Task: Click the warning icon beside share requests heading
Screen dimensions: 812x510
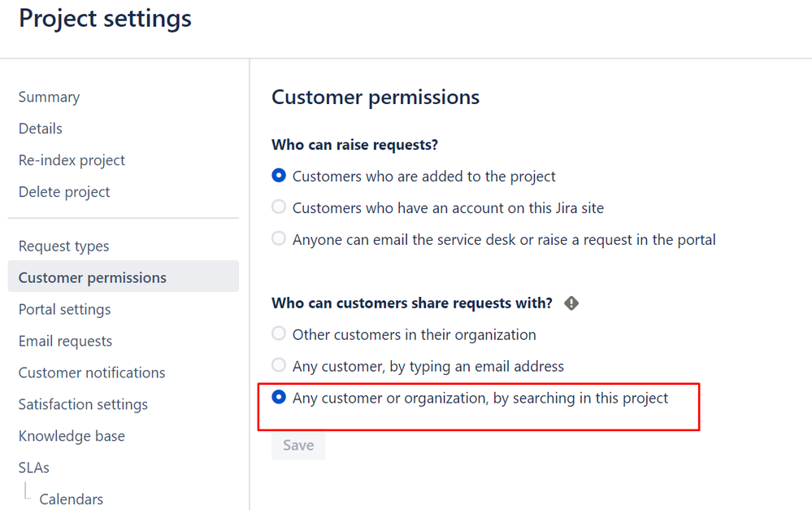Action: [571, 303]
